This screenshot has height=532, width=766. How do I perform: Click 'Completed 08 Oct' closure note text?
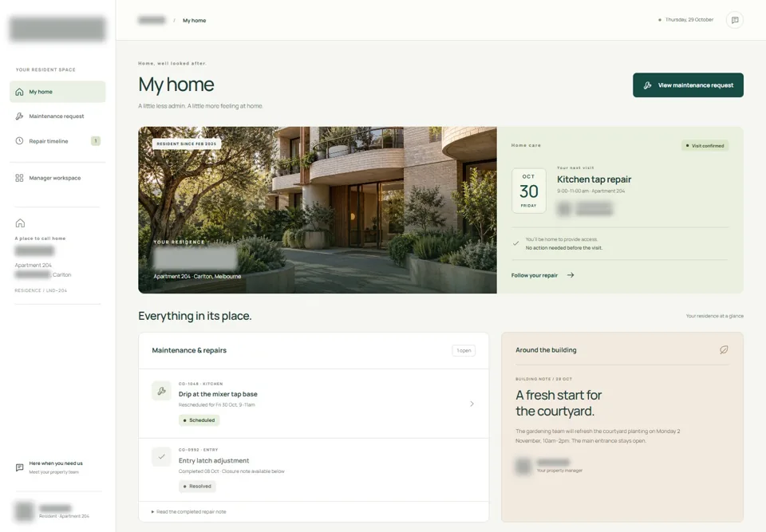click(231, 471)
